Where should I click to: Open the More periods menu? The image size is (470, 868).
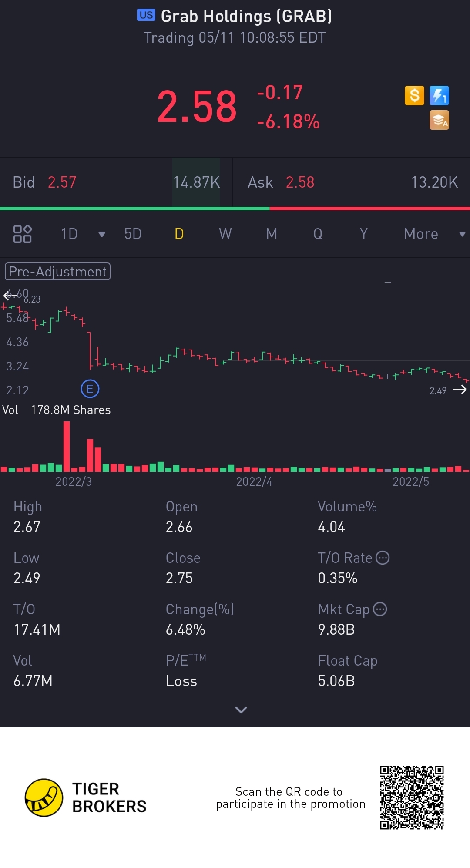tap(421, 234)
